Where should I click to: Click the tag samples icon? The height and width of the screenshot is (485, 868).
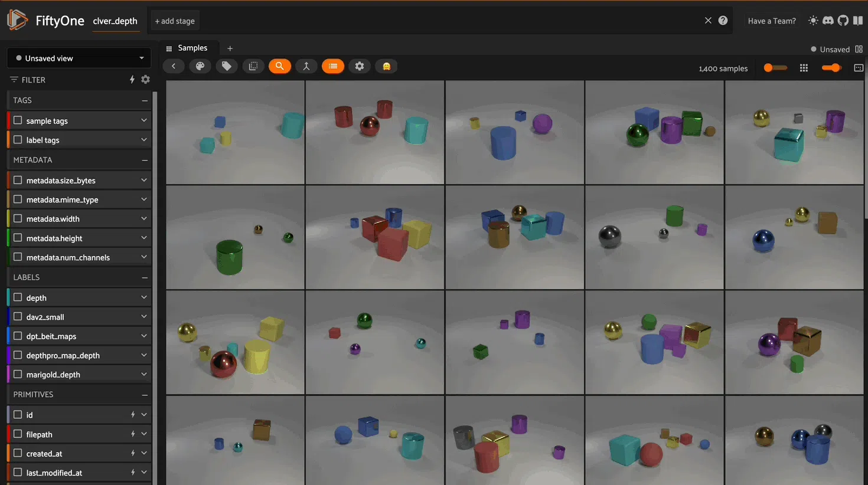(x=227, y=66)
